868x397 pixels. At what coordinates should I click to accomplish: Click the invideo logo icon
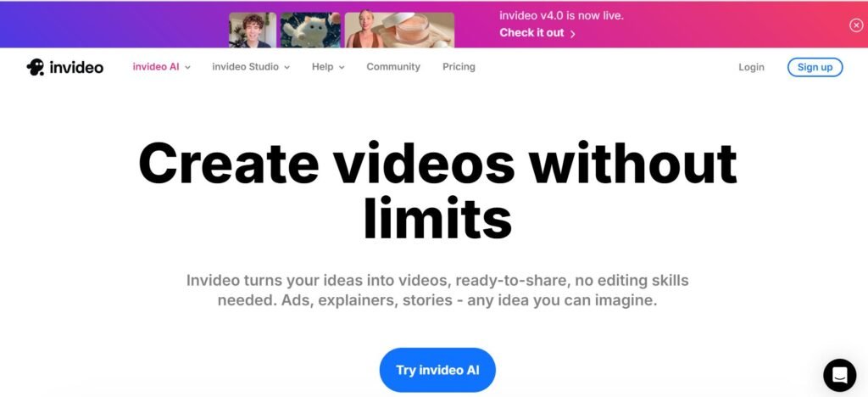(x=35, y=67)
